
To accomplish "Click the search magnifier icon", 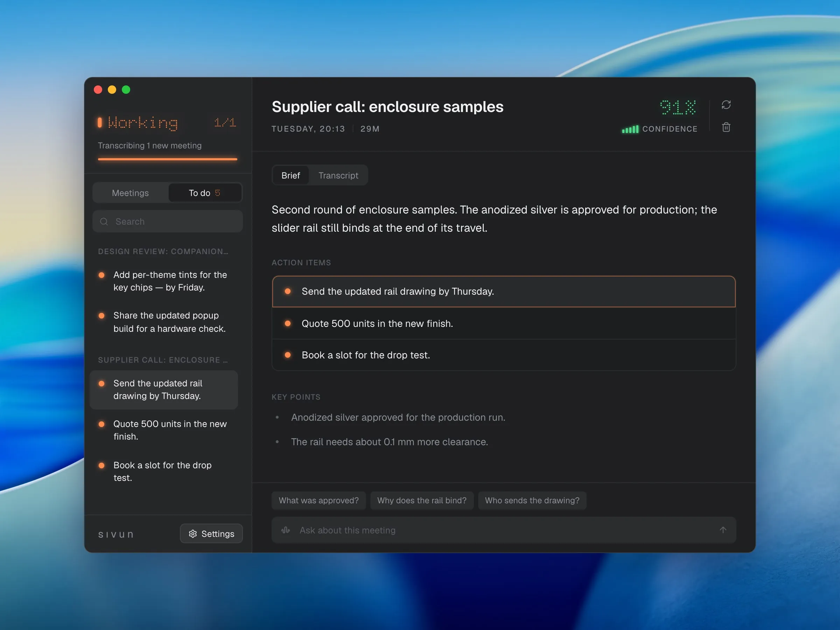I will coord(104,222).
